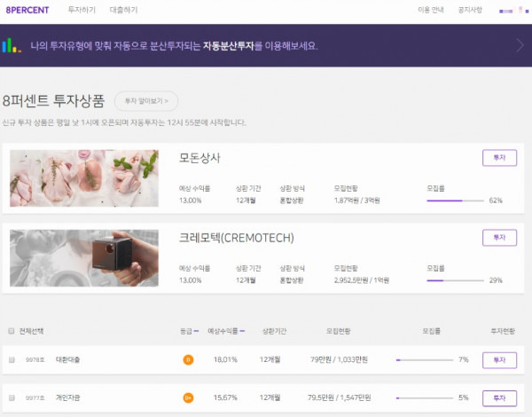The width and height of the screenshot is (532, 417).
Task: Invest in 모돈상사 with 투자 button
Action: click(499, 158)
